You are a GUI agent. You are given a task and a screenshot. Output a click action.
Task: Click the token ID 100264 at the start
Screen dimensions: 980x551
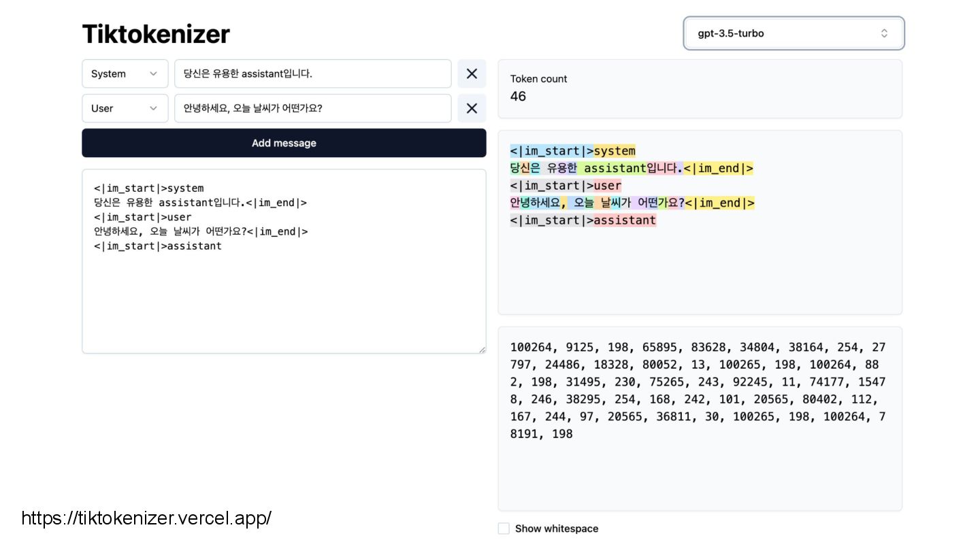pyautogui.click(x=531, y=347)
